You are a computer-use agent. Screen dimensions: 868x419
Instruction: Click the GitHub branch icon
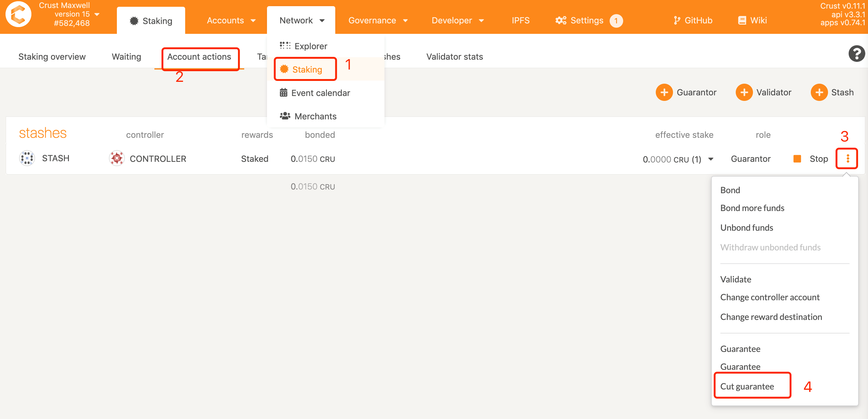(677, 21)
